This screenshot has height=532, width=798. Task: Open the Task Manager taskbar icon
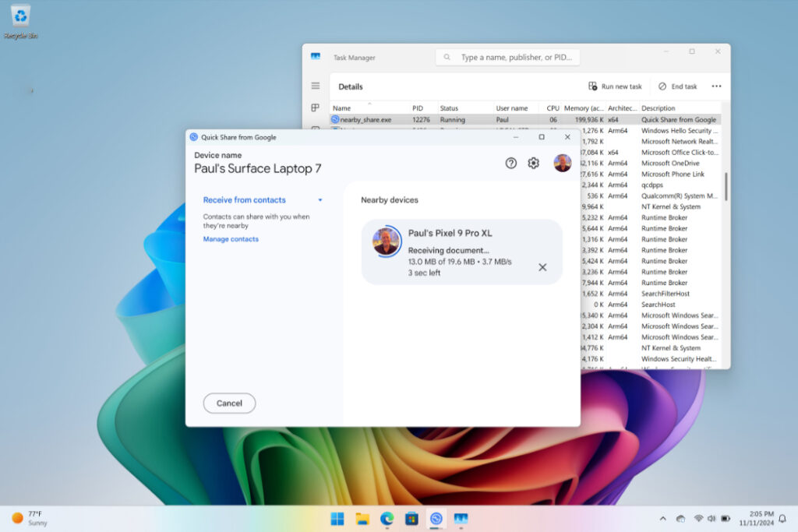point(461,517)
